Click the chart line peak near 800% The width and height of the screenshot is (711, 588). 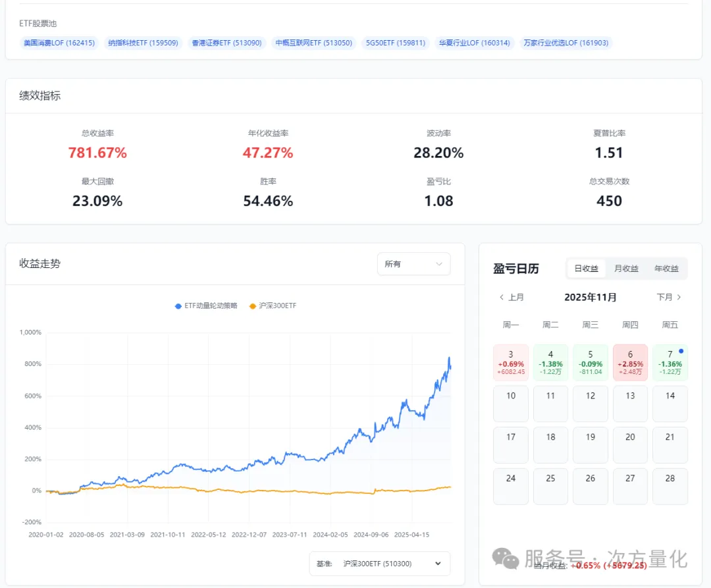coord(449,359)
